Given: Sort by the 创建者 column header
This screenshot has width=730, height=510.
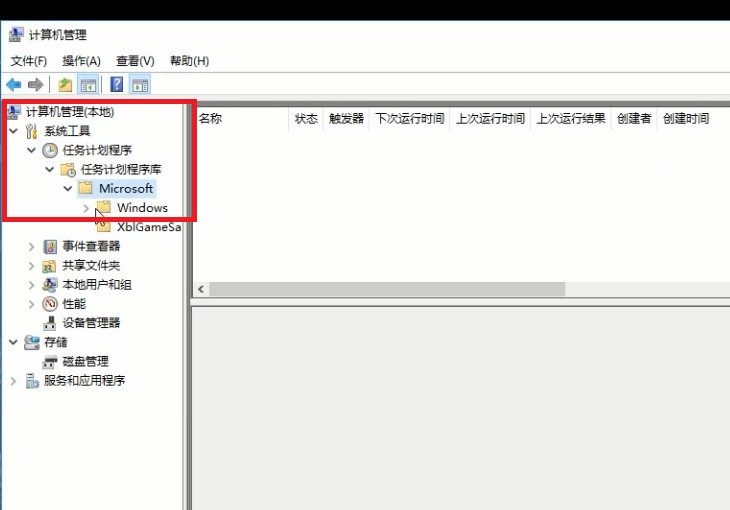Looking at the screenshot, I should [x=634, y=119].
